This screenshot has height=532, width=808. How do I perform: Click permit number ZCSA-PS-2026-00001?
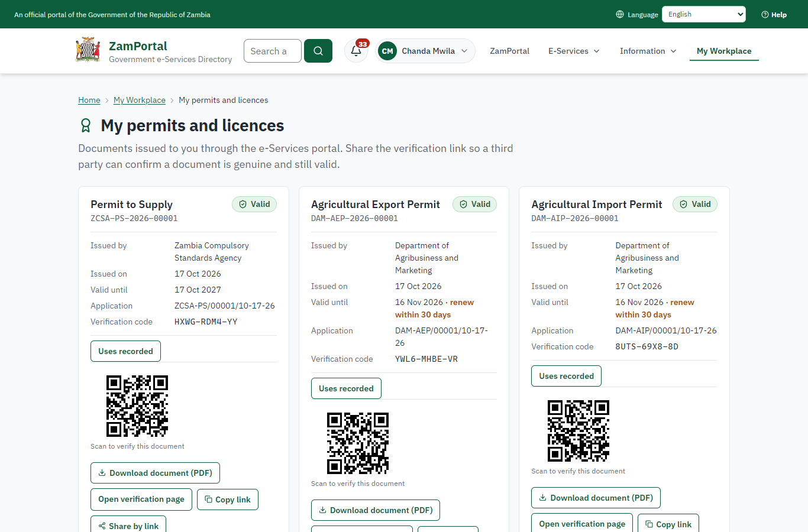click(x=134, y=218)
